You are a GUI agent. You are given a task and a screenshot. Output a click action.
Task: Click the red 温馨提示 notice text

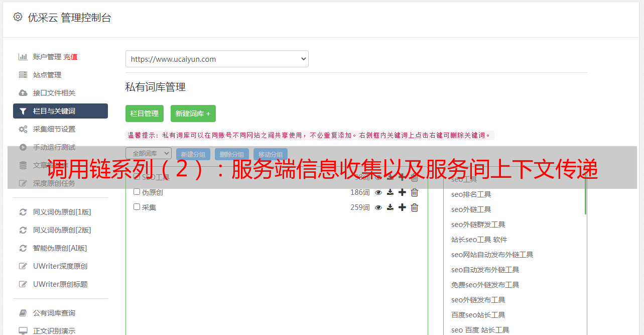(310, 135)
